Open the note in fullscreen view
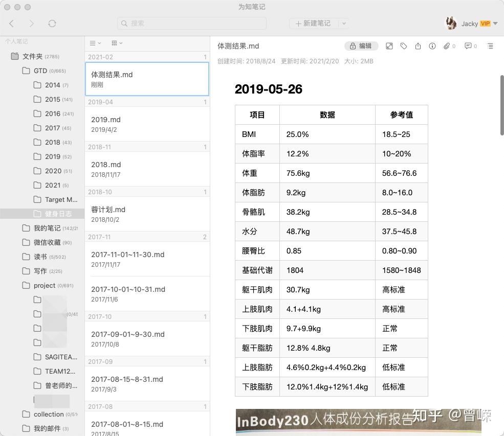 [390, 46]
